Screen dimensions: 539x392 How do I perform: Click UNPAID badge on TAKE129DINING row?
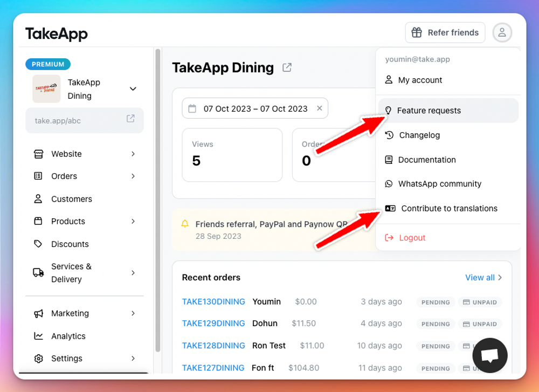point(480,324)
